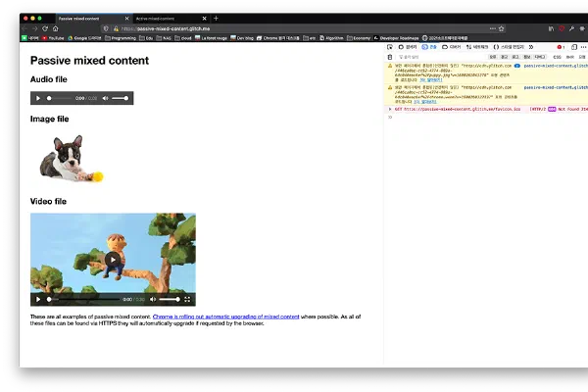Adjust the video volume slider

click(x=169, y=299)
